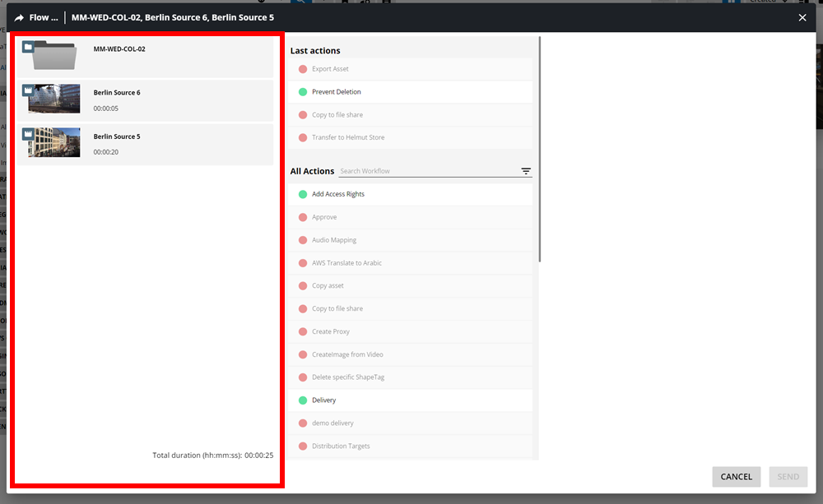Screen dimensions: 823x504
Task: Click the SEND button
Action: click(x=788, y=476)
